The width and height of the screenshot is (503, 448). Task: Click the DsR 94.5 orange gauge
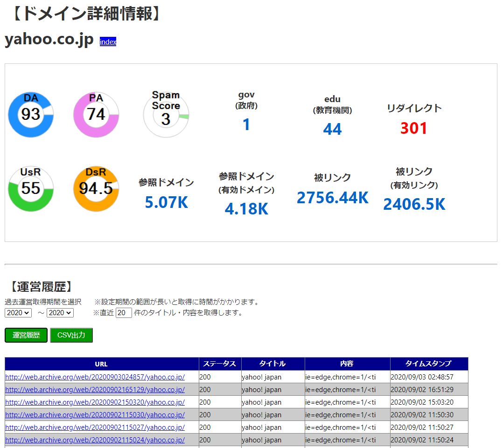click(96, 189)
